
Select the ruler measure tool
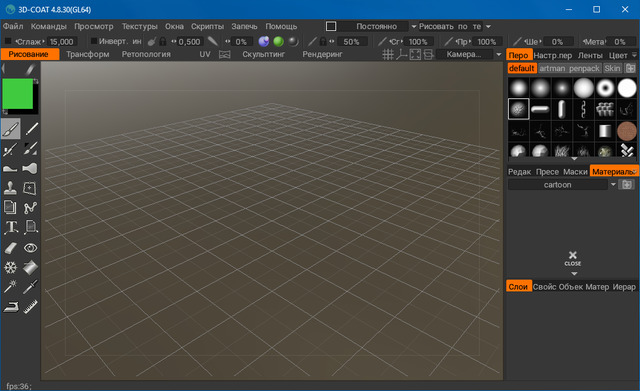pyautogui.click(x=30, y=307)
